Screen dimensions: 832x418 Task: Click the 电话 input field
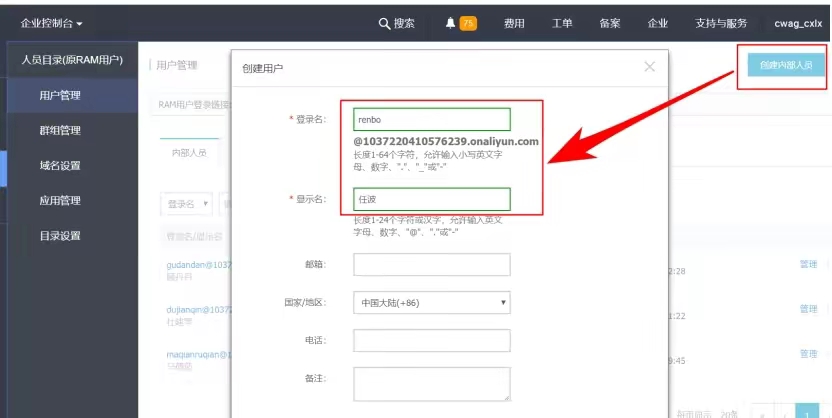[432, 341]
